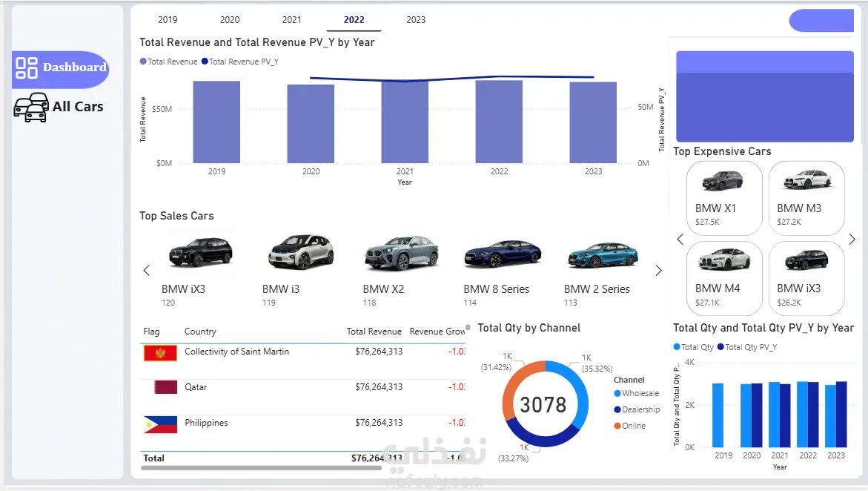868x491 pixels.
Task: Open the Dashboard page icon
Action: pyautogui.click(x=27, y=67)
